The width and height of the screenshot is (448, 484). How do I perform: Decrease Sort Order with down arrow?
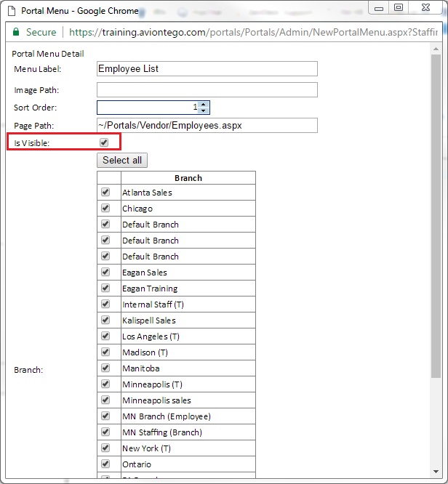(x=204, y=110)
